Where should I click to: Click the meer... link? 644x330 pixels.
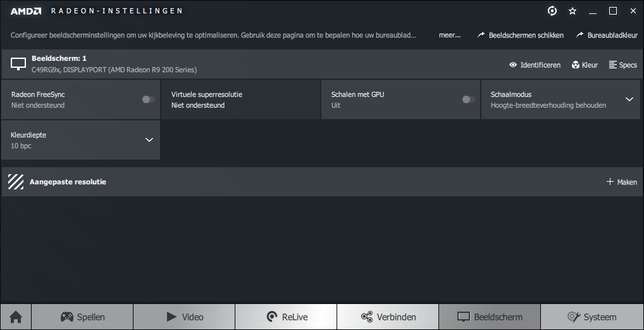click(450, 35)
